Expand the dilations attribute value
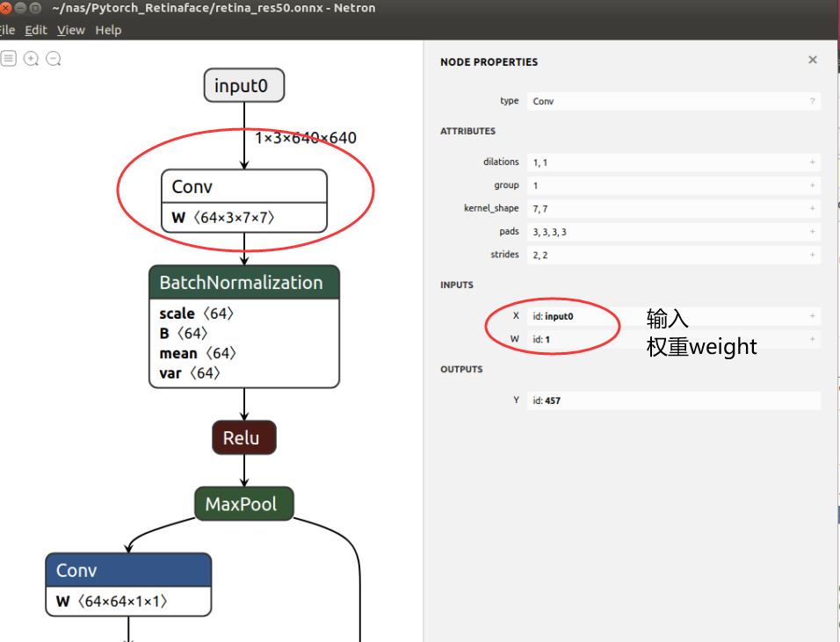This screenshot has height=642, width=840. [x=812, y=162]
